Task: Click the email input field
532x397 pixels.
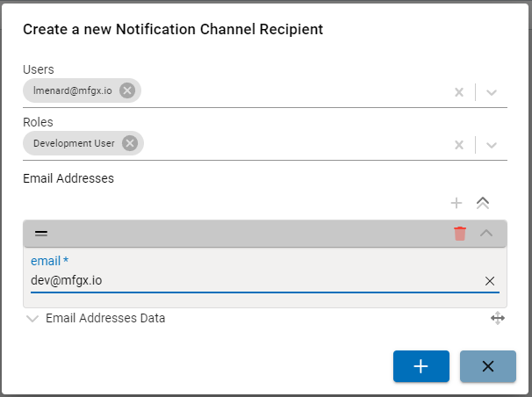Action: 246,281
